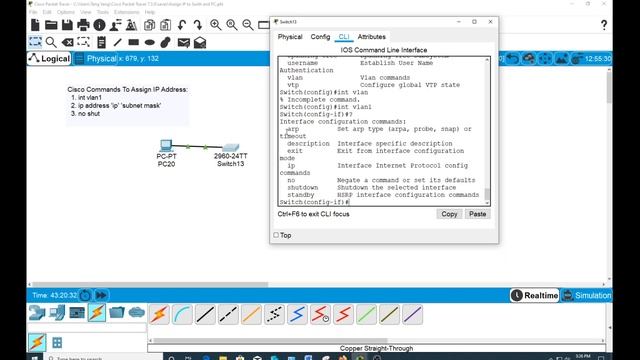
Task: Choose Phone dotted zigzag cable
Action: (274, 314)
